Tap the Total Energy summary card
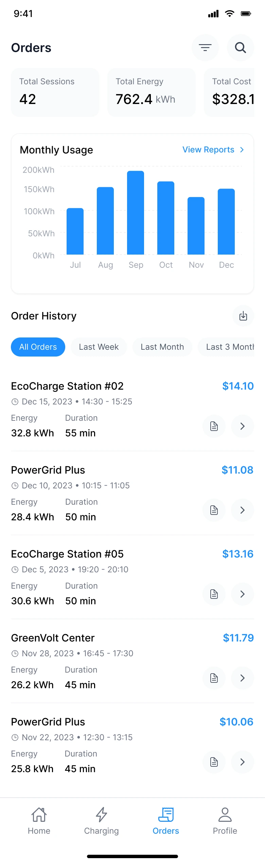The width and height of the screenshot is (265, 868). point(152,92)
